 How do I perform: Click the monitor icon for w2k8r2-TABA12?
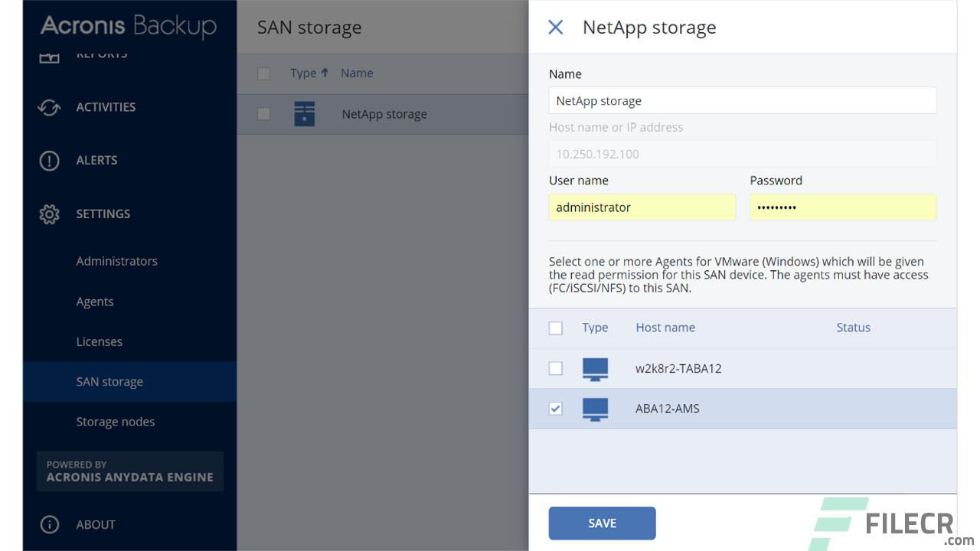click(x=595, y=369)
